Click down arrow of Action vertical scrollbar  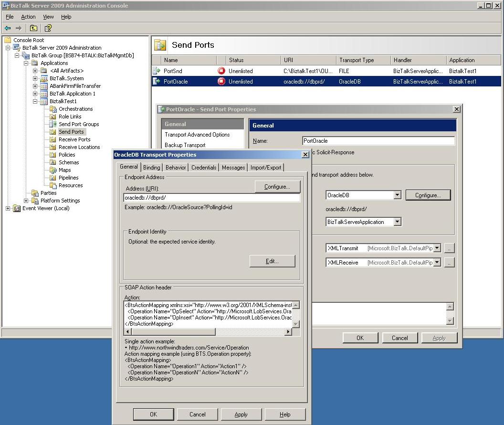pyautogui.click(x=296, y=324)
